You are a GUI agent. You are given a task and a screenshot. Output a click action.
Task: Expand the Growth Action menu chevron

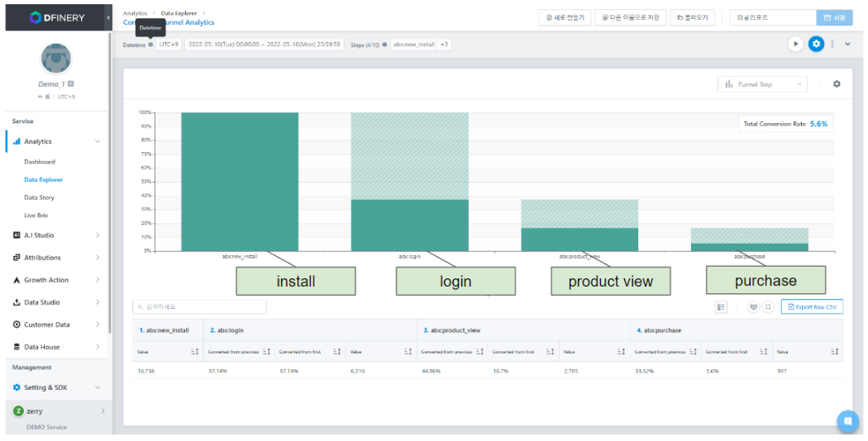point(98,280)
